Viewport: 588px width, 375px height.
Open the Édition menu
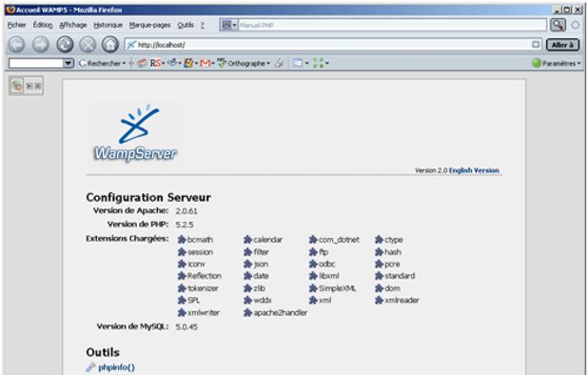(x=43, y=25)
